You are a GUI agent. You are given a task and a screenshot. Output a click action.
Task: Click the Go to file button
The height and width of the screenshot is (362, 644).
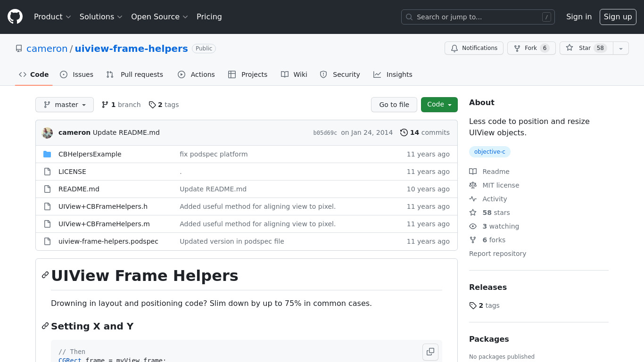(x=394, y=105)
